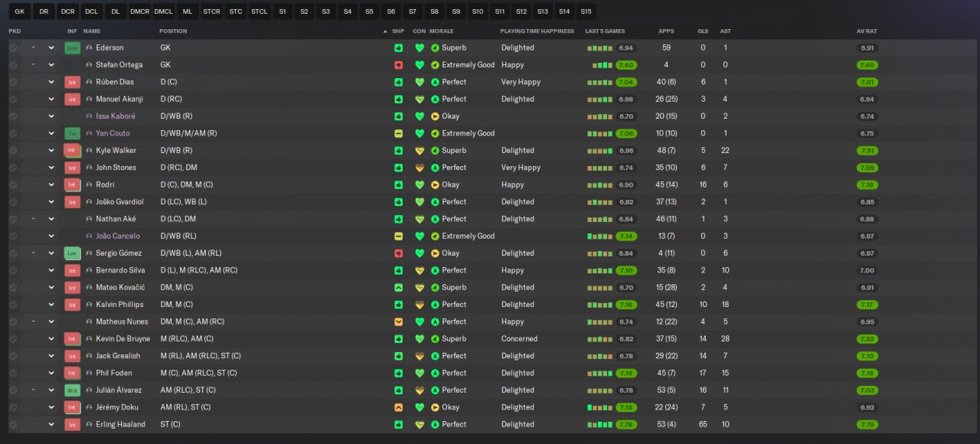Open the selection dropdown arrow for Jérémy Doku

(51, 407)
